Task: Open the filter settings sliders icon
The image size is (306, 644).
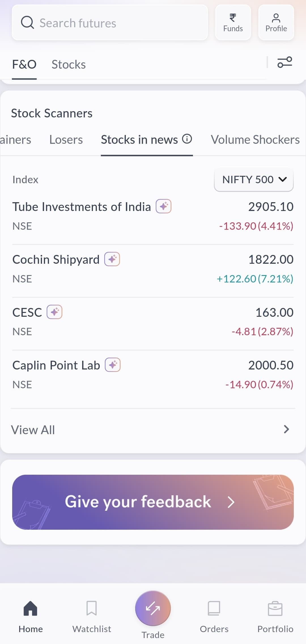Action: click(284, 62)
